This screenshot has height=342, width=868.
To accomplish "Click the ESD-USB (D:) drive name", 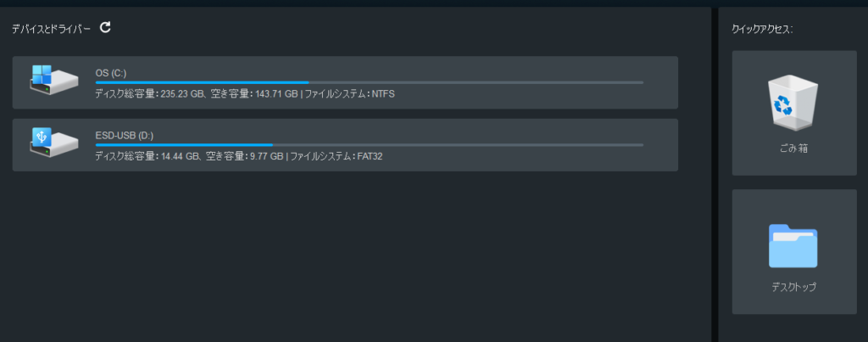I will [x=125, y=136].
